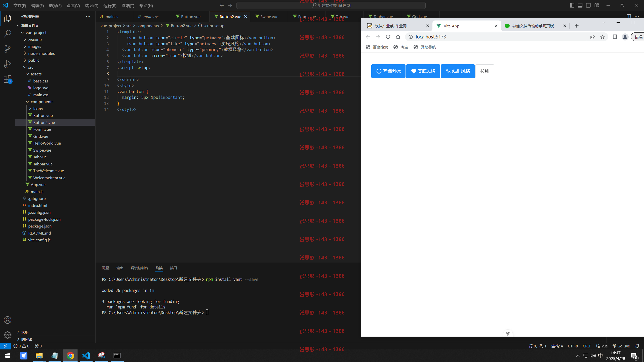Toggle the bottom panel layout icon
Viewport: 644px width, 362px height.
point(580,5)
